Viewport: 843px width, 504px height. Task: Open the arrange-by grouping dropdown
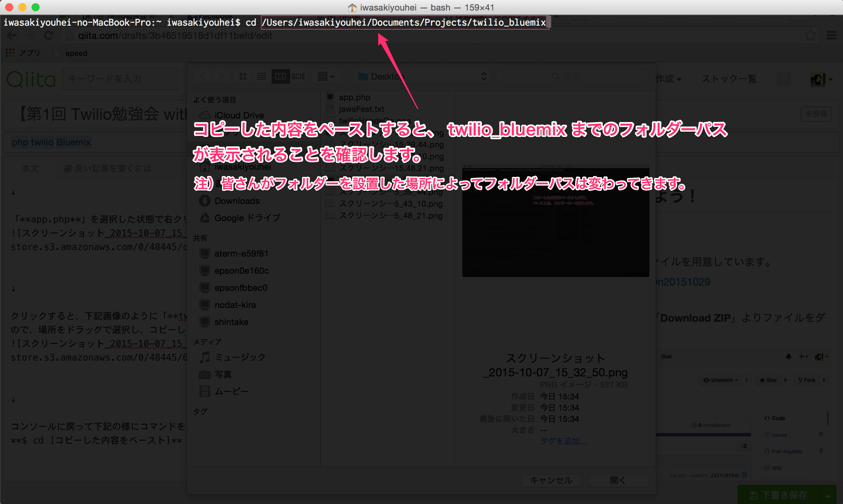coord(326,76)
